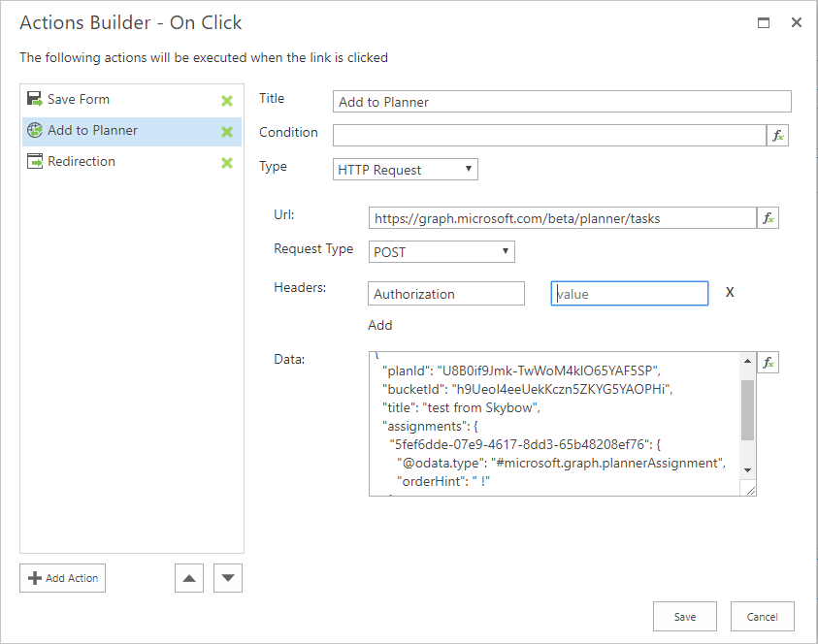Delete the Redirection action with green X
This screenshot has width=818, height=644.
tap(227, 163)
